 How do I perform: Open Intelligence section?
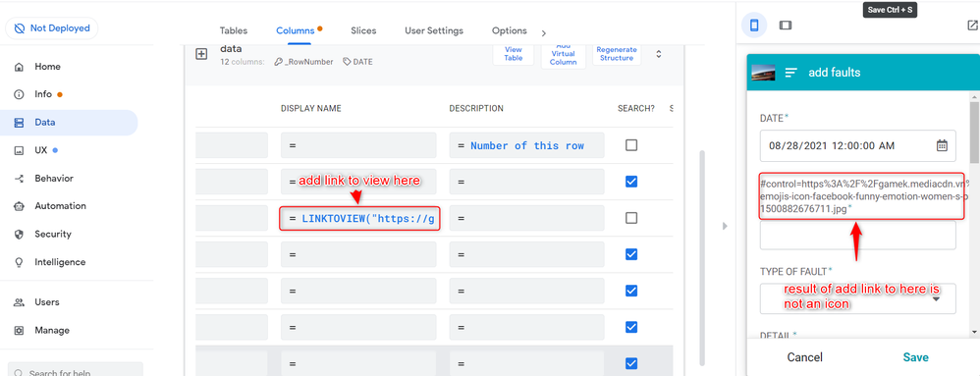click(60, 262)
